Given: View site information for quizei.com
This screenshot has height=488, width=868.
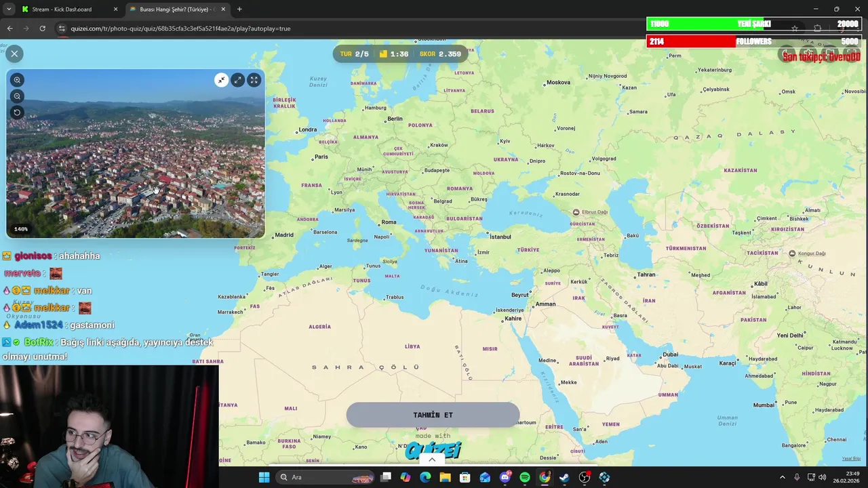Looking at the screenshot, I should [61, 28].
